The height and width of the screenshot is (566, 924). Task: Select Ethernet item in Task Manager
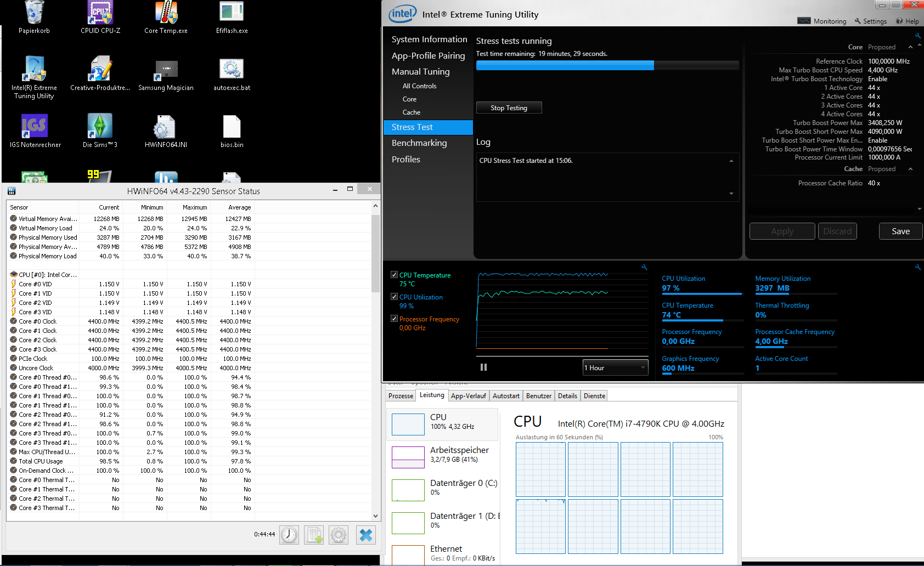point(443,553)
